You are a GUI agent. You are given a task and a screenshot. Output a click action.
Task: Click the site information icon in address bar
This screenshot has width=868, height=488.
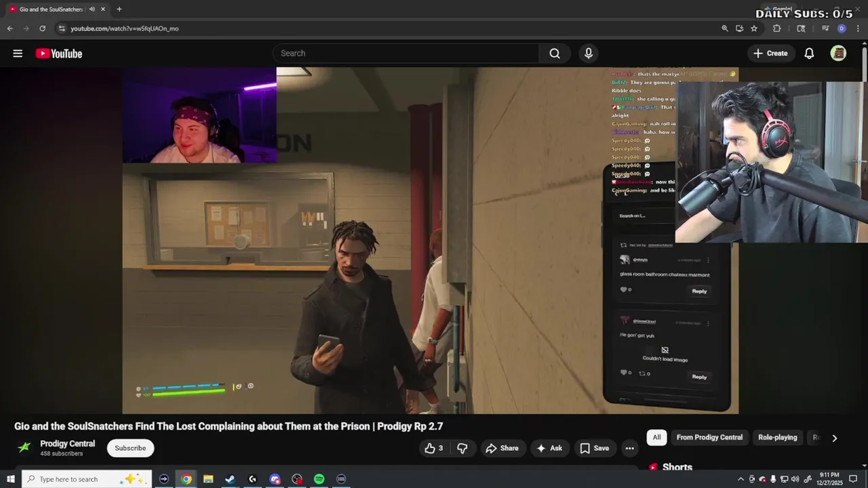click(62, 28)
